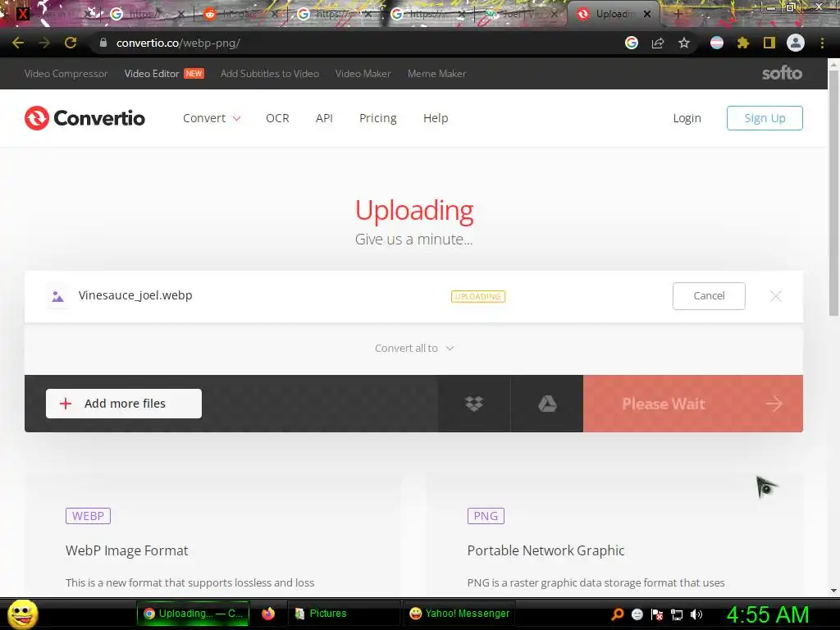This screenshot has height=630, width=840.
Task: Click the image file type icon beside Vinesauce_joel.webp
Action: click(57, 296)
